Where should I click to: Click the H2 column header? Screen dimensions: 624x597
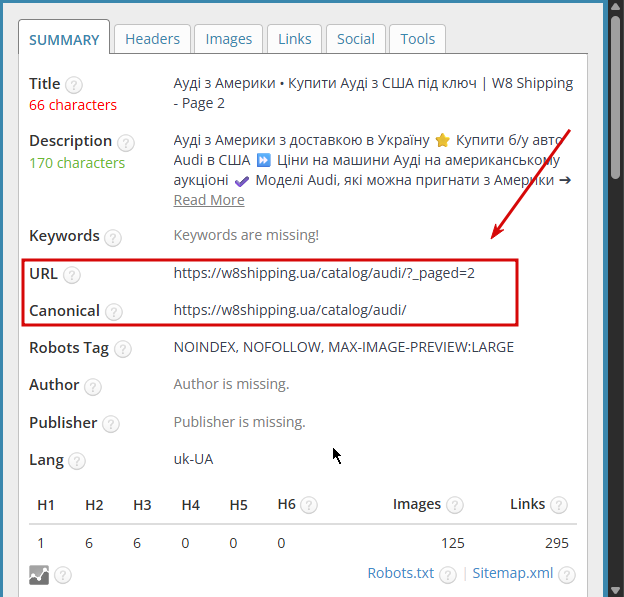(94, 505)
